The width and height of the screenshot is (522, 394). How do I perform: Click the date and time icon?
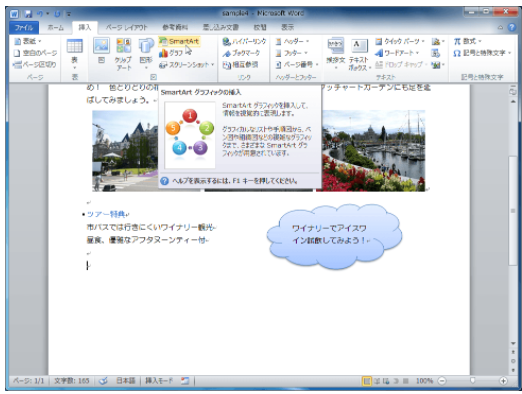(x=435, y=53)
